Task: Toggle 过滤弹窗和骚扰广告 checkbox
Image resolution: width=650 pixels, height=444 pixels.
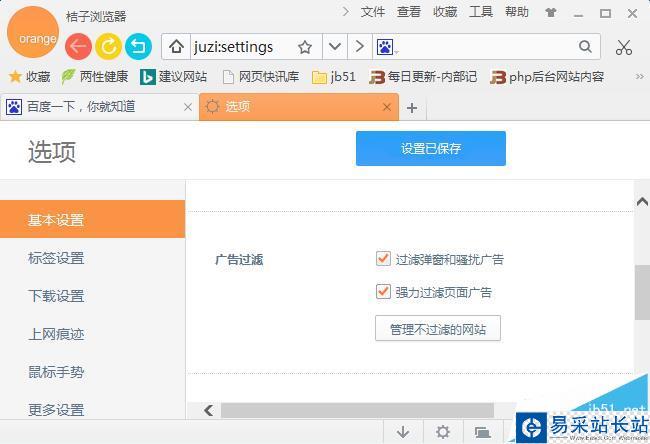Action: pyautogui.click(x=383, y=259)
